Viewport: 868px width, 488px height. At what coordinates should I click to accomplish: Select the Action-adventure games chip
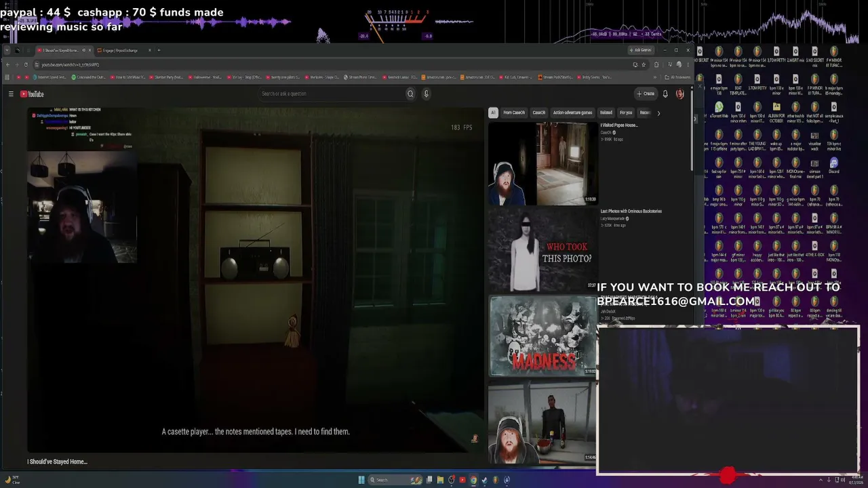572,113
